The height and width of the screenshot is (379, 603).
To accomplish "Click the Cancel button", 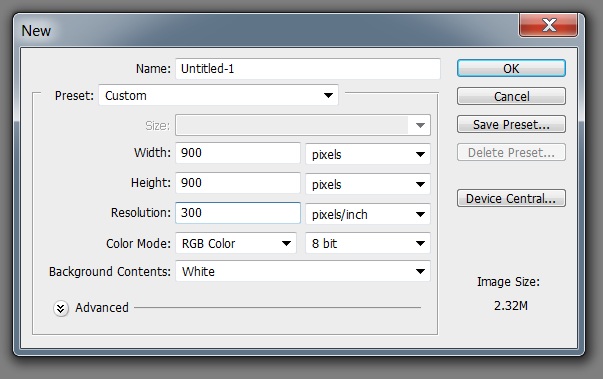I will point(511,96).
